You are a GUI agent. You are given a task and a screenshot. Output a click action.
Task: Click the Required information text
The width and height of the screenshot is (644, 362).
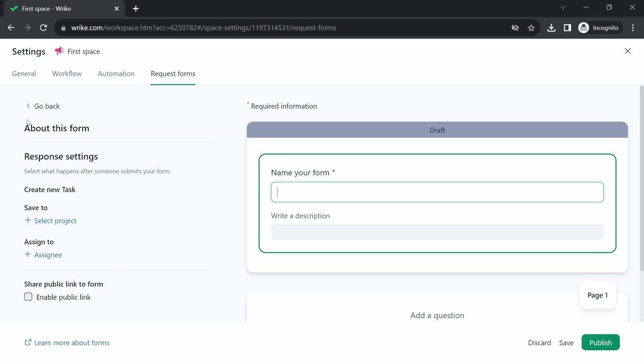(x=284, y=106)
